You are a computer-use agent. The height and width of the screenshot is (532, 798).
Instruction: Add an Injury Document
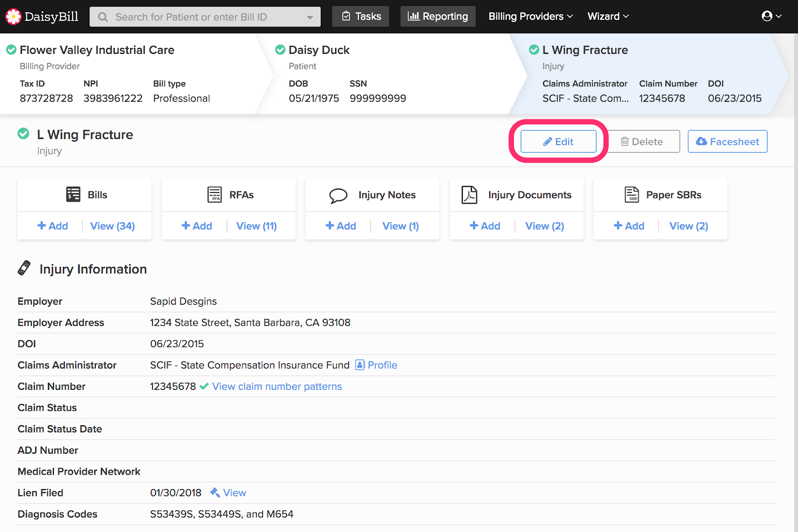(485, 226)
